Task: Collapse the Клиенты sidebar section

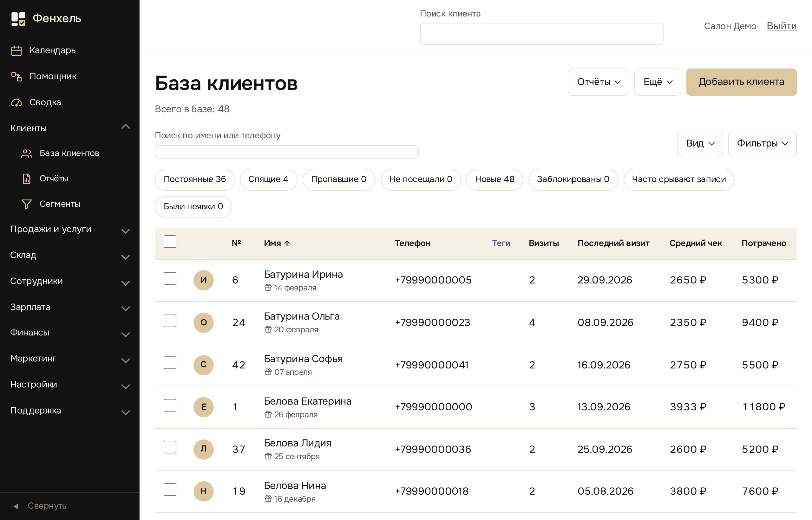Action: (69, 128)
